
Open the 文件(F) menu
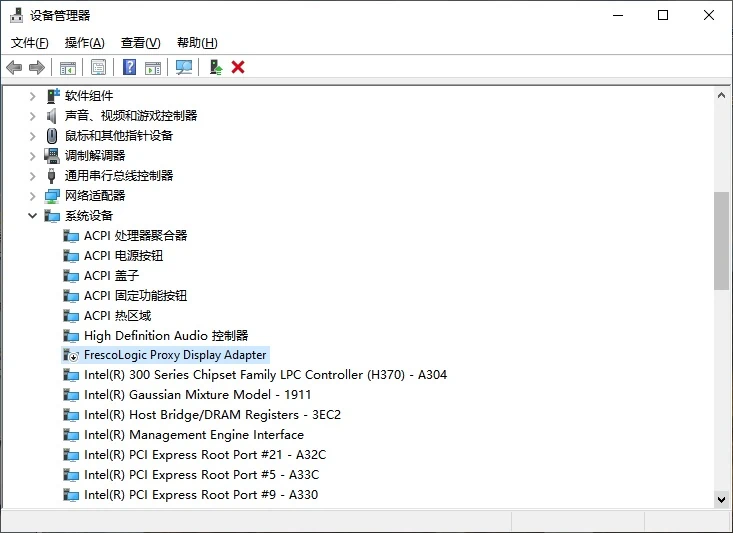pos(29,43)
